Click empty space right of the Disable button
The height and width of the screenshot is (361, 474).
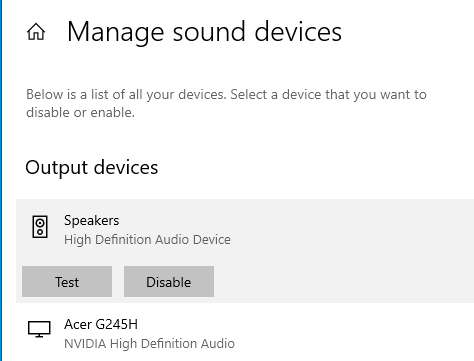343,281
